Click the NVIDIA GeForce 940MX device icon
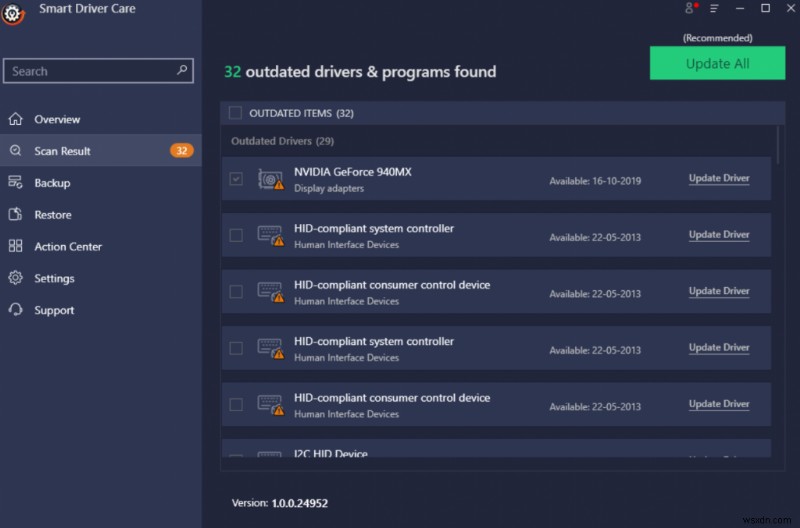This screenshot has width=800, height=528. 270,180
